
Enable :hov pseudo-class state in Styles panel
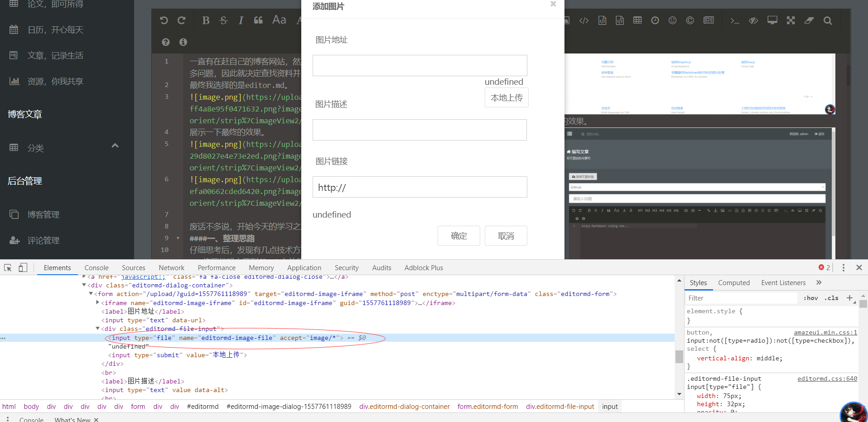coord(810,298)
